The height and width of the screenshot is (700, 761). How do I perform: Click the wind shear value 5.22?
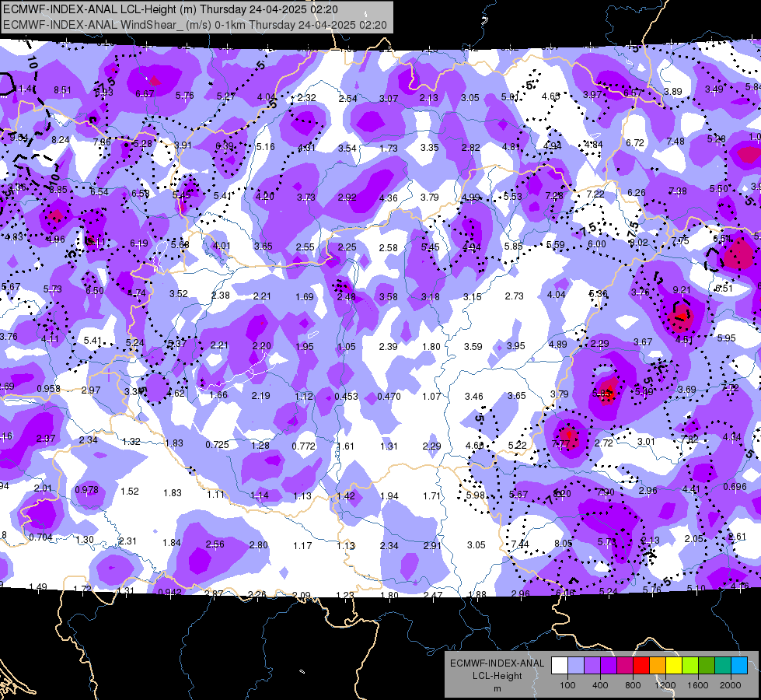click(518, 445)
